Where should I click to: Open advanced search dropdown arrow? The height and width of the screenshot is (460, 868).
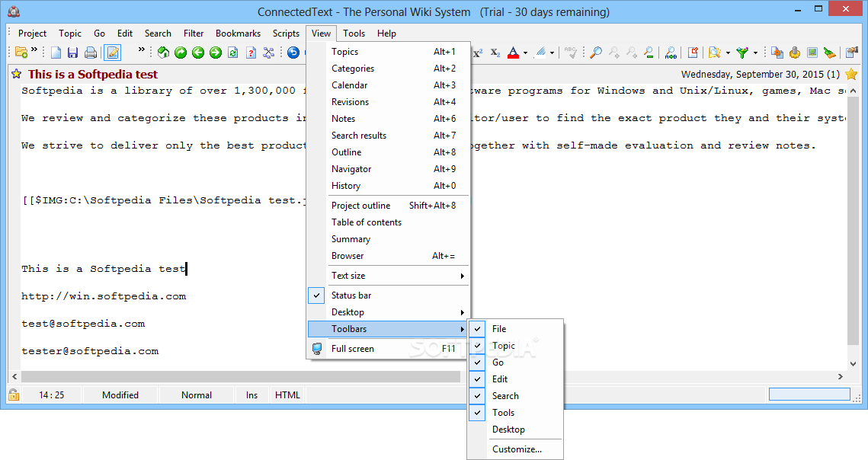727,53
